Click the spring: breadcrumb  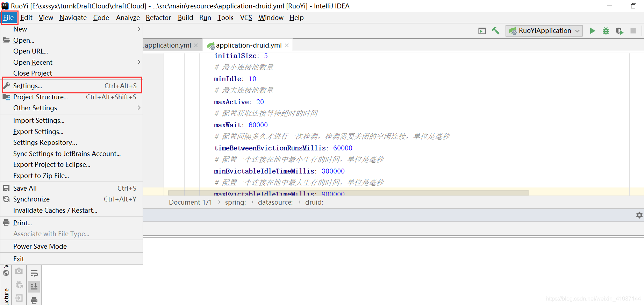click(235, 202)
